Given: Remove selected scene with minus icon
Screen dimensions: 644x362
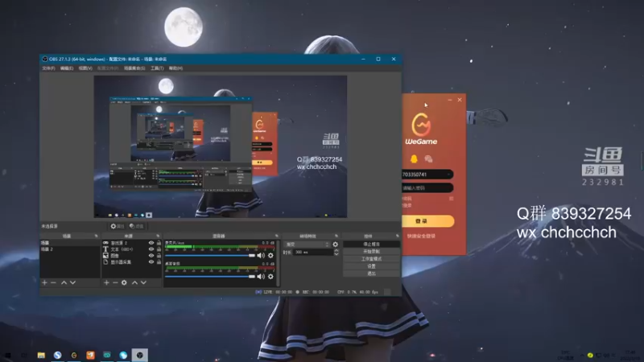Looking at the screenshot, I should coord(53,282).
